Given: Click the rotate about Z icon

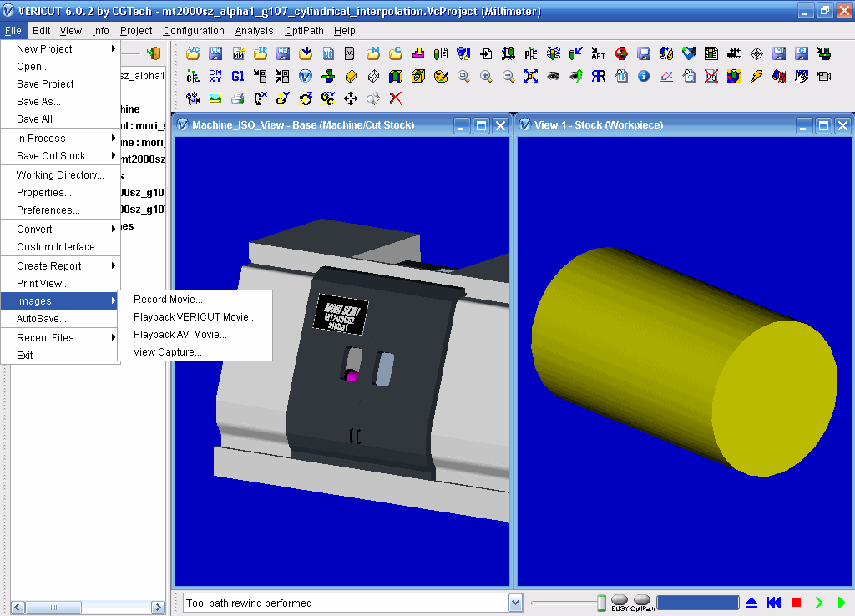Looking at the screenshot, I should coord(306,98).
